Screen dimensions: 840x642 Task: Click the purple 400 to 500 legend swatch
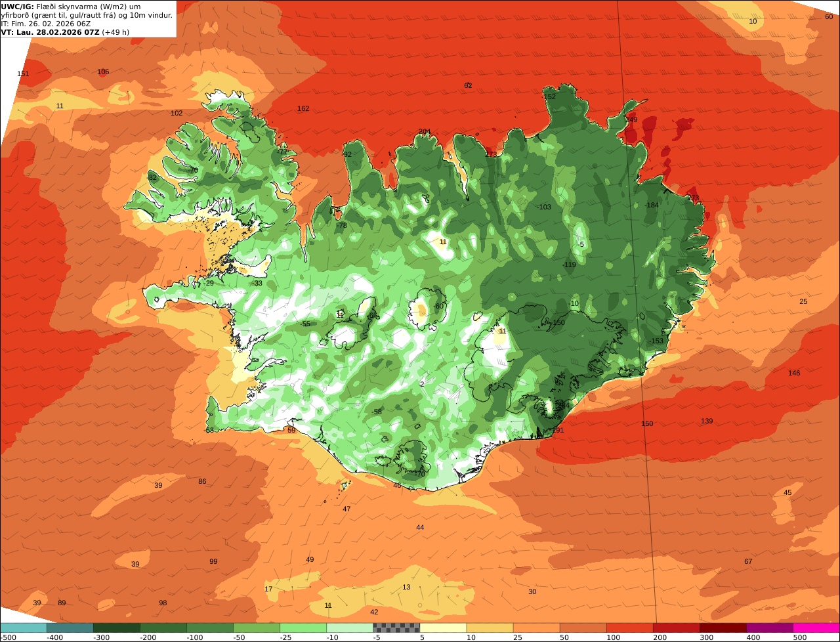769,628
